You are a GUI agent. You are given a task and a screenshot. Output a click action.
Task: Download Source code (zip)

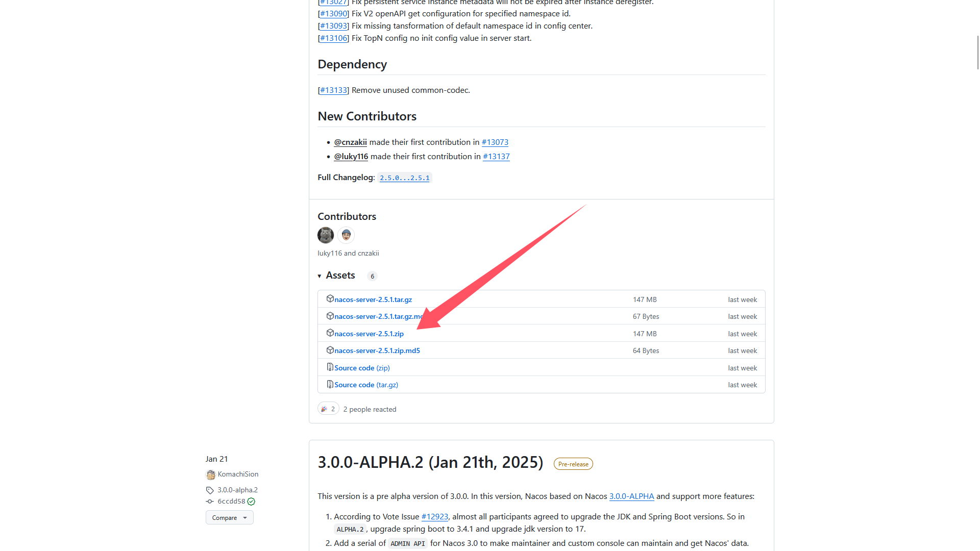(362, 368)
